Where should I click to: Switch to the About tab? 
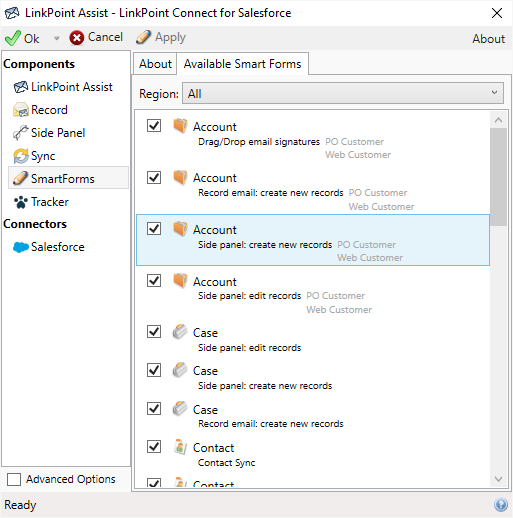[155, 64]
